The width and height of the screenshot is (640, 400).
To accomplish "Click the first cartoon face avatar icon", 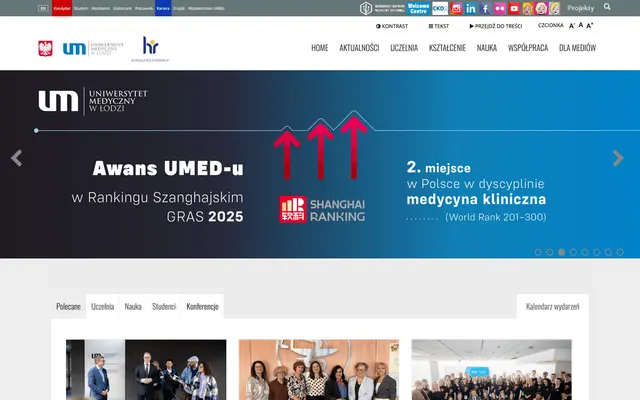I will coord(528,8).
